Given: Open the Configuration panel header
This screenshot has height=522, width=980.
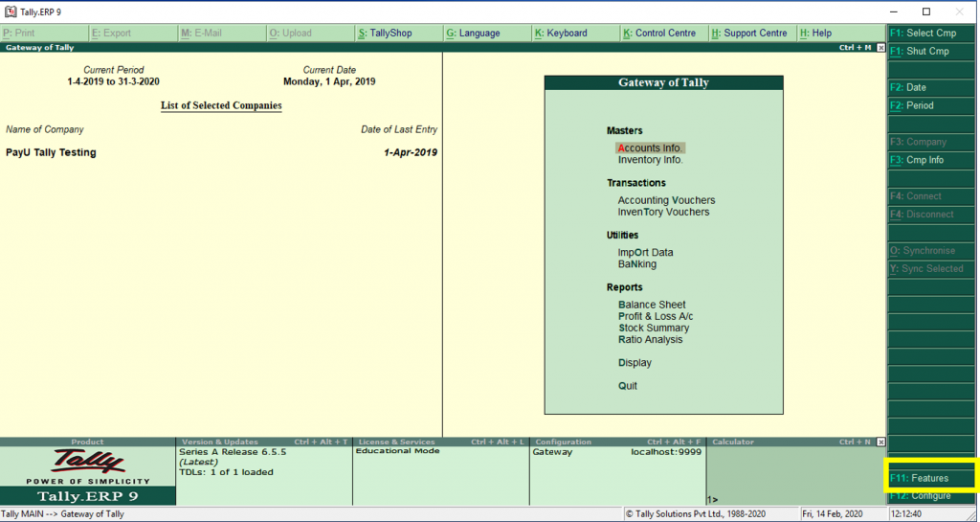Looking at the screenshot, I should (618, 442).
